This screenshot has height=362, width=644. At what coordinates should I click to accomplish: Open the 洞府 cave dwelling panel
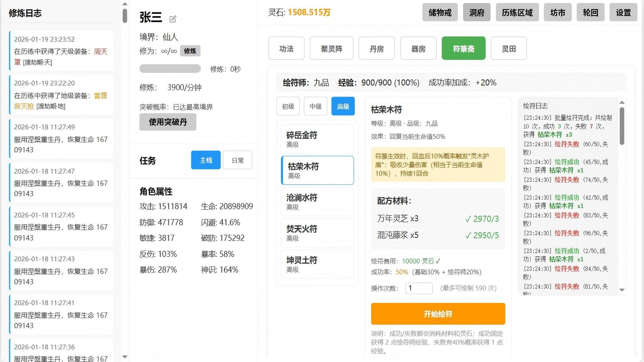click(x=477, y=12)
